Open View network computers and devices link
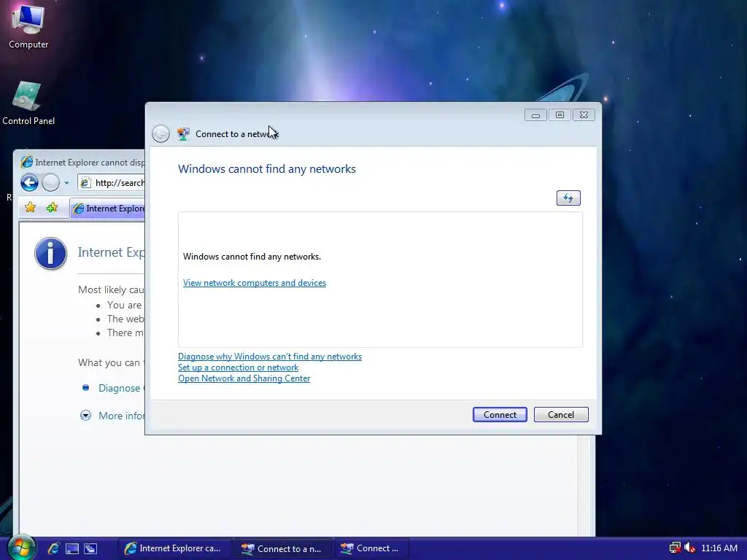The height and width of the screenshot is (560, 747). pos(255,283)
